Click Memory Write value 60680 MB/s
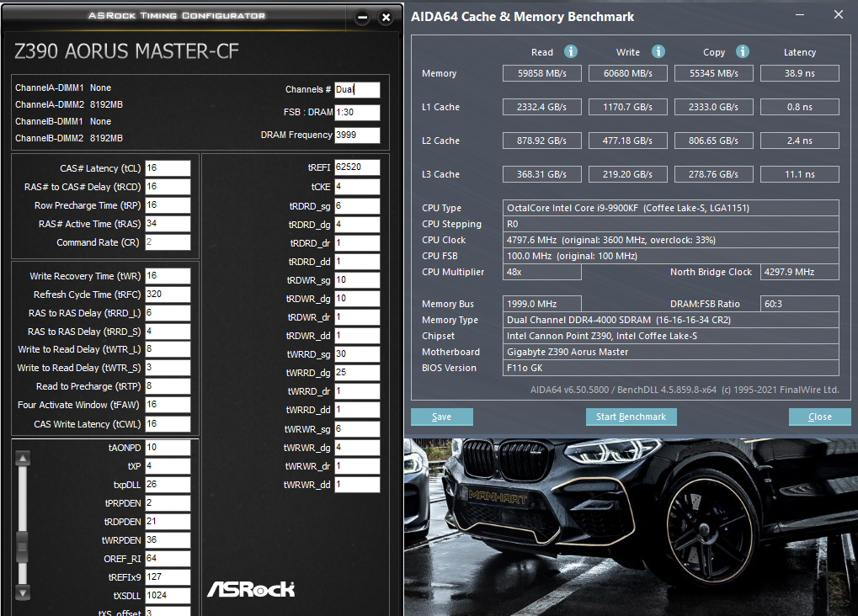The width and height of the screenshot is (858, 616). pos(628,73)
